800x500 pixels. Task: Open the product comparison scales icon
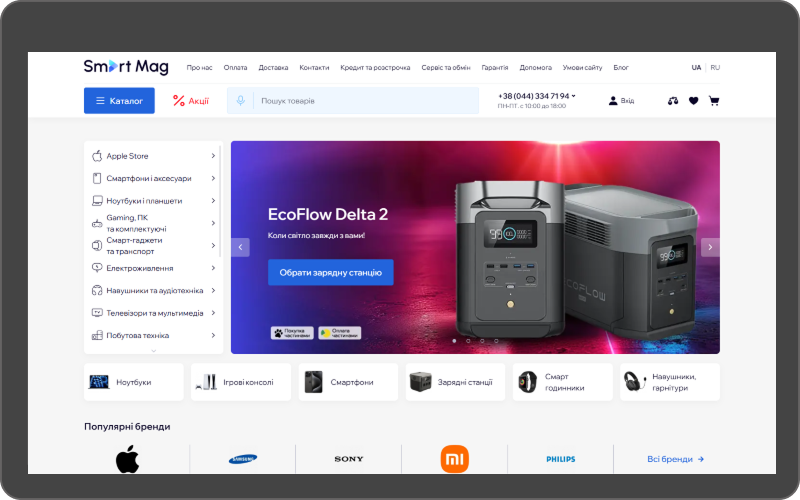point(673,101)
